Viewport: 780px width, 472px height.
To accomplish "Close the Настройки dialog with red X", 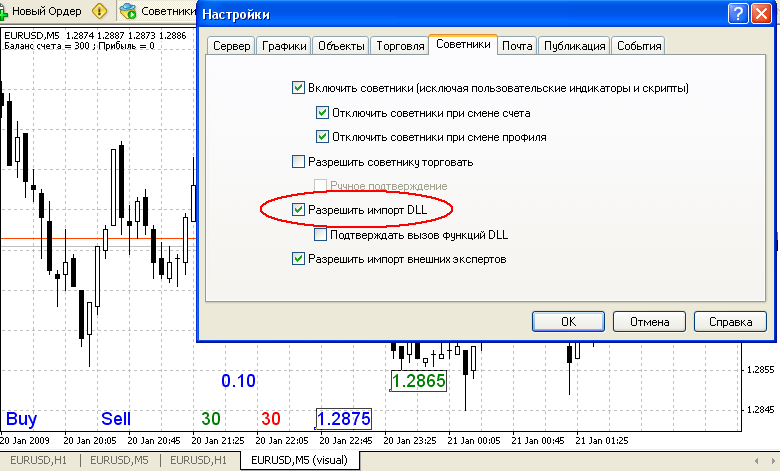I will [x=762, y=14].
